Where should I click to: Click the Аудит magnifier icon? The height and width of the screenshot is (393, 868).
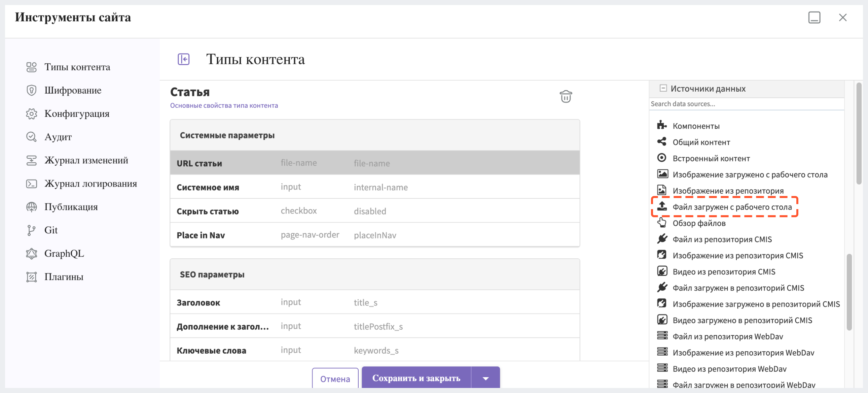pyautogui.click(x=31, y=137)
